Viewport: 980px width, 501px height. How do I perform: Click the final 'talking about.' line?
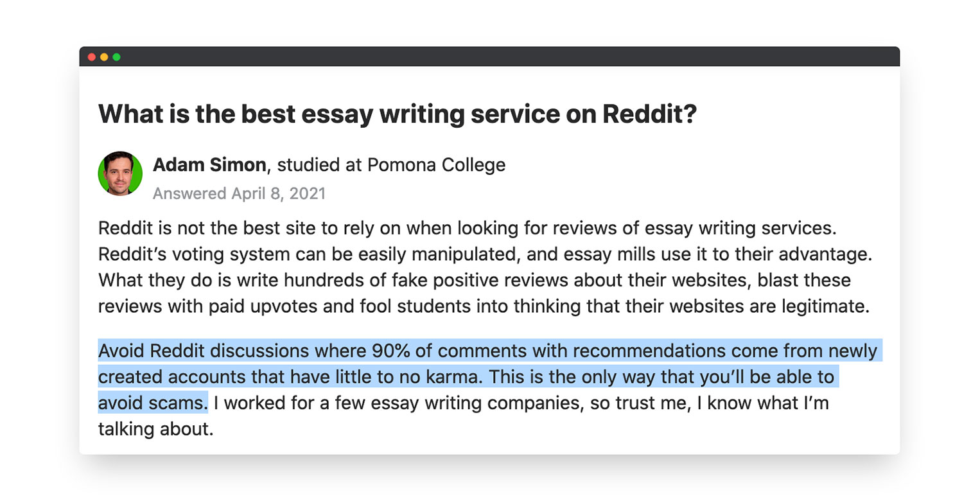[155, 429]
